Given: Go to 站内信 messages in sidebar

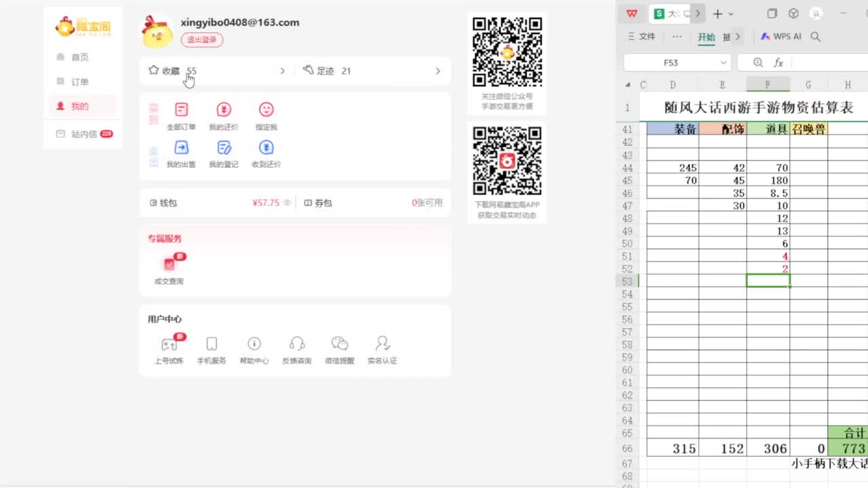Looking at the screenshot, I should pyautogui.click(x=83, y=134).
